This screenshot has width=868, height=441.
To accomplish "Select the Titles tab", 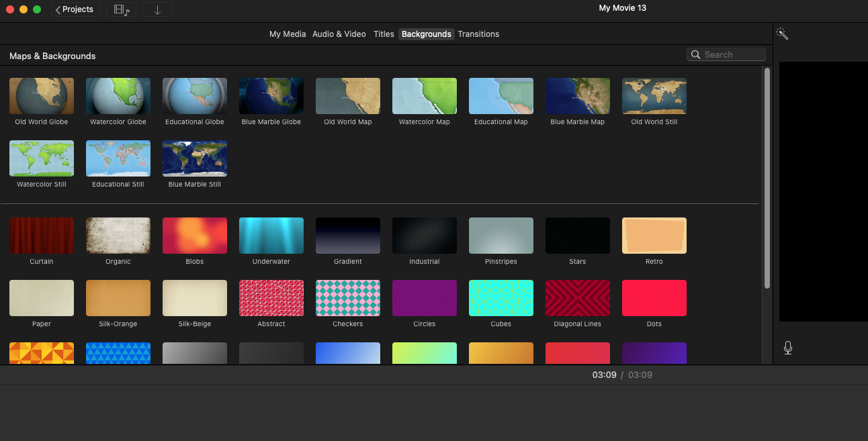I will 384,34.
